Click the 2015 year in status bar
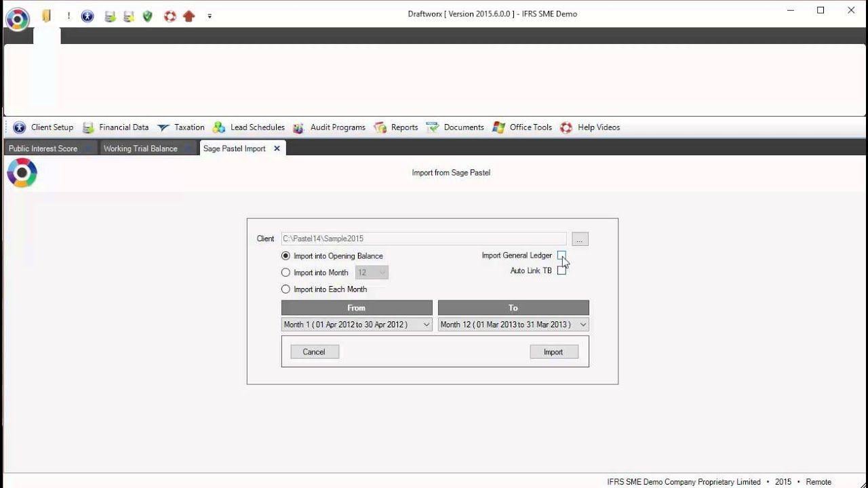The height and width of the screenshot is (488, 868). pyautogui.click(x=783, y=482)
